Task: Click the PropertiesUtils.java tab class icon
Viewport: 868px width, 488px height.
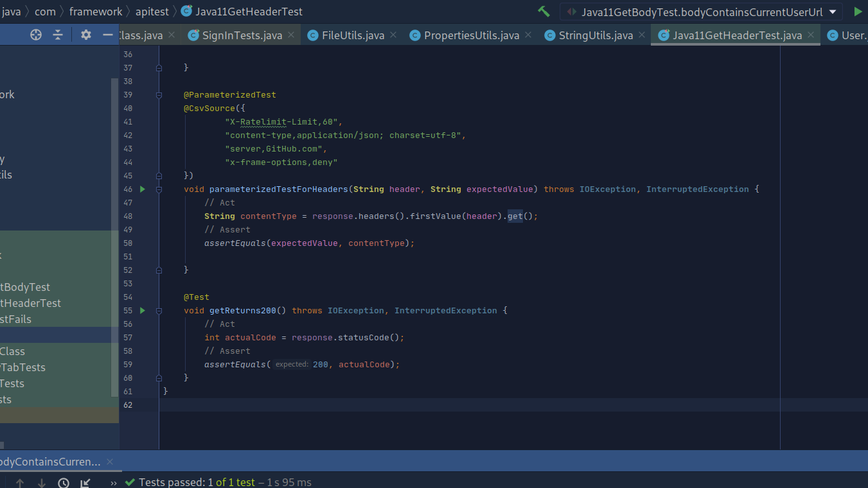Action: tap(415, 35)
